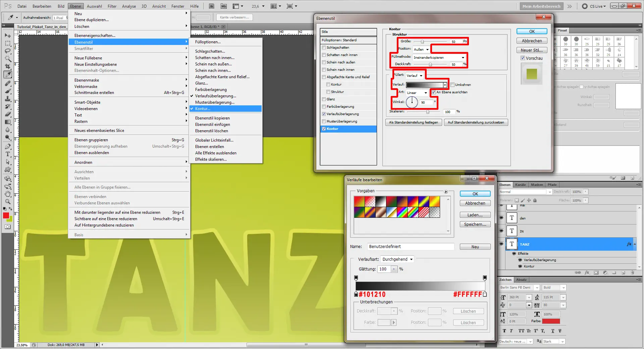Click the Neuer Stil button
The width and height of the screenshot is (644, 349).
532,50
